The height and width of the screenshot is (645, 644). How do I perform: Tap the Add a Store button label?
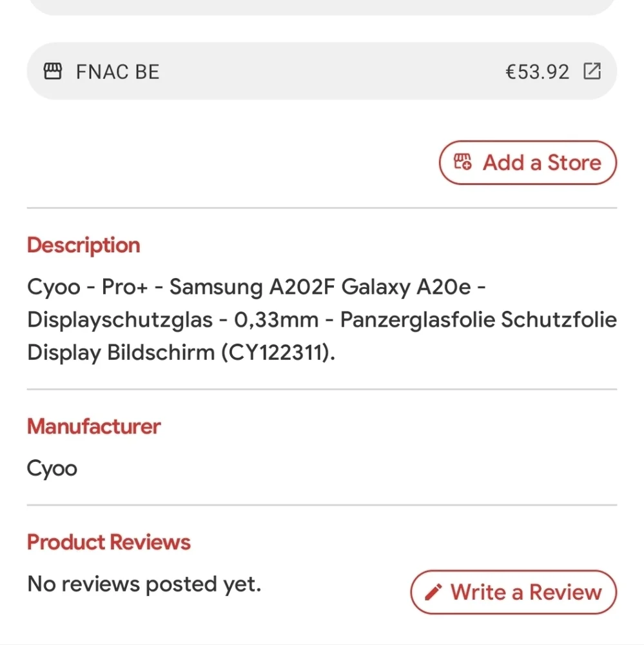[x=542, y=163]
